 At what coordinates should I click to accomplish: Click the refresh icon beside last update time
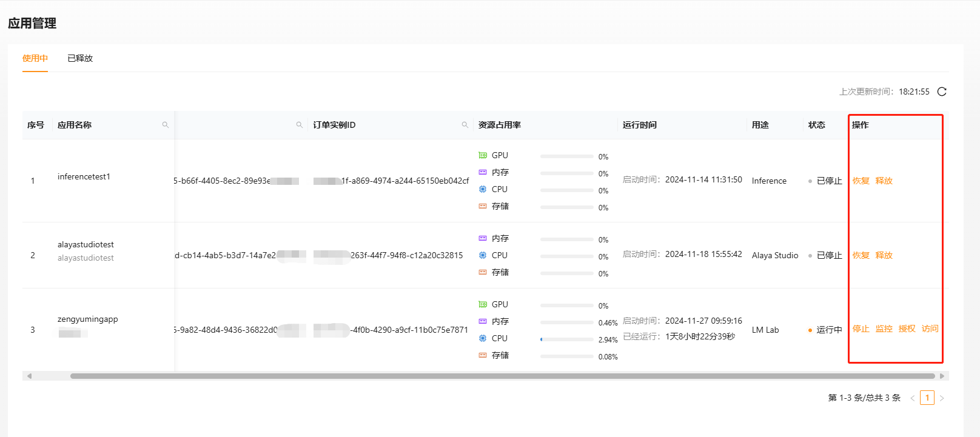coord(942,92)
